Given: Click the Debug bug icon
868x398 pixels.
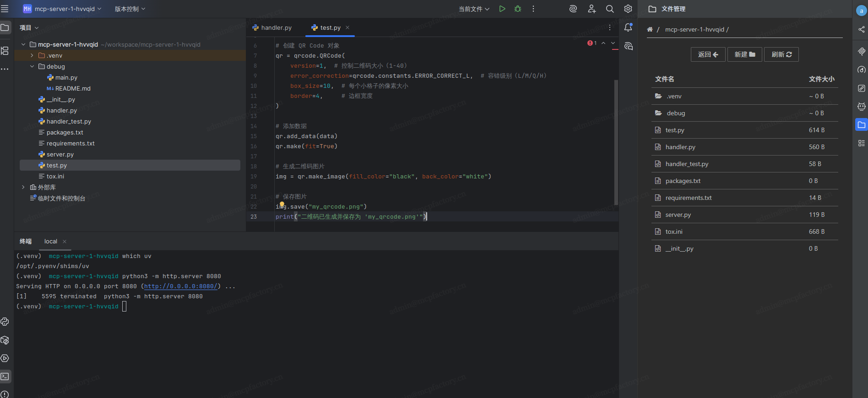Looking at the screenshot, I should click(x=518, y=9).
